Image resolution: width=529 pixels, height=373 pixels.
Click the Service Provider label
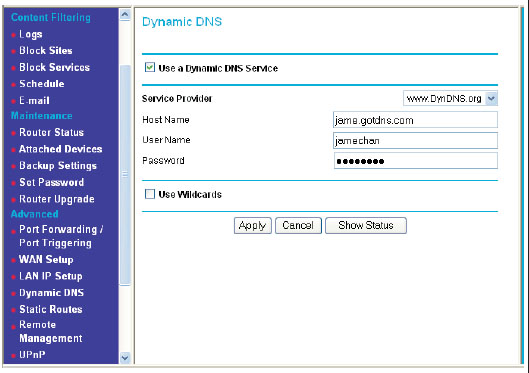tap(177, 98)
